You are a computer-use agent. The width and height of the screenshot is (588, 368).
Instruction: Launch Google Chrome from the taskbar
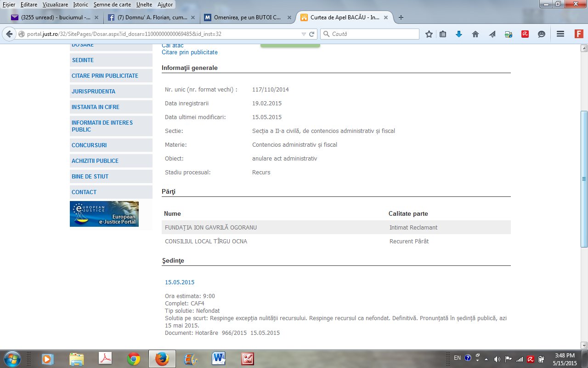pyautogui.click(x=134, y=358)
